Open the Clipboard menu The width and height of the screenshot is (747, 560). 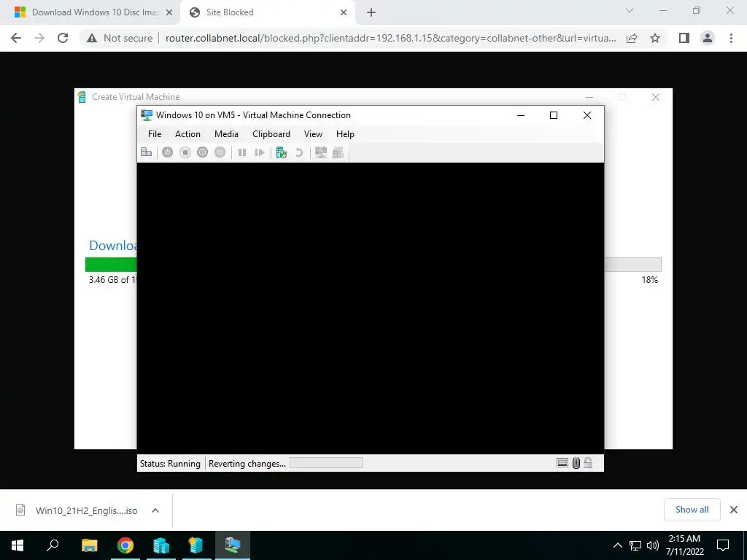click(271, 134)
